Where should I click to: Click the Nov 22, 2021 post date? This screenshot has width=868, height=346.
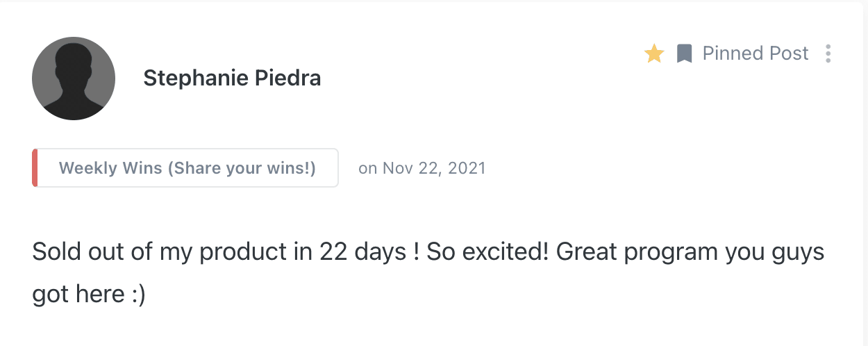point(422,168)
